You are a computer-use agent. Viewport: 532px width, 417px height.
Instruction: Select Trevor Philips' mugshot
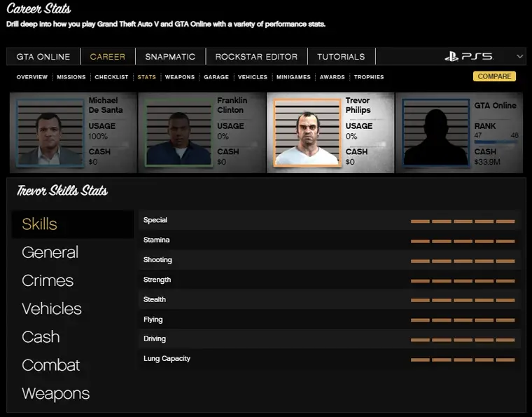click(307, 132)
